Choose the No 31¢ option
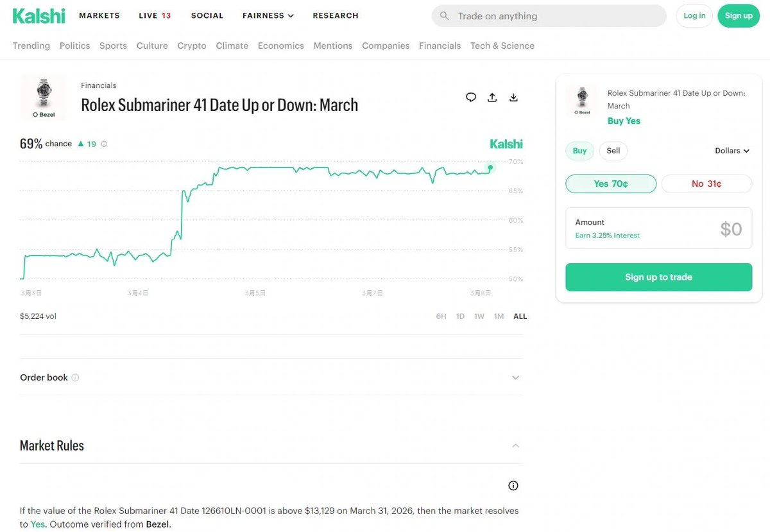 (706, 184)
